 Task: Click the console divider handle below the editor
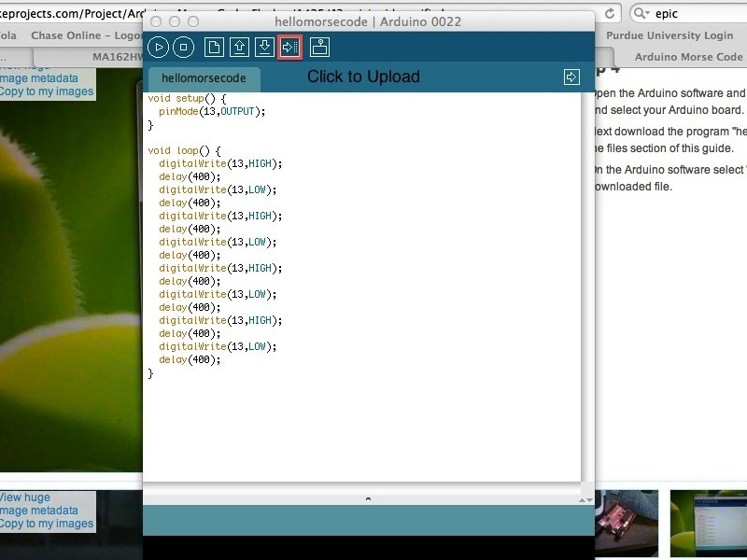click(368, 499)
